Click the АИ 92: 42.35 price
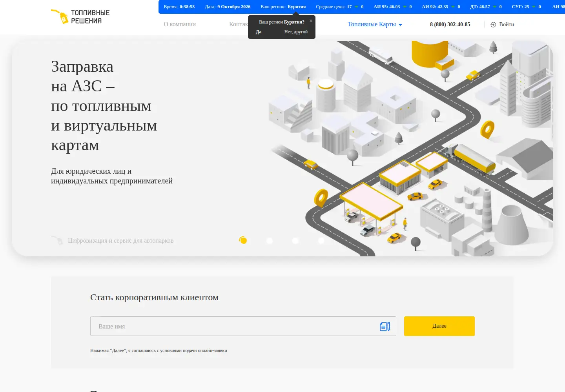This screenshot has height=392, width=565. pyautogui.click(x=441, y=7)
